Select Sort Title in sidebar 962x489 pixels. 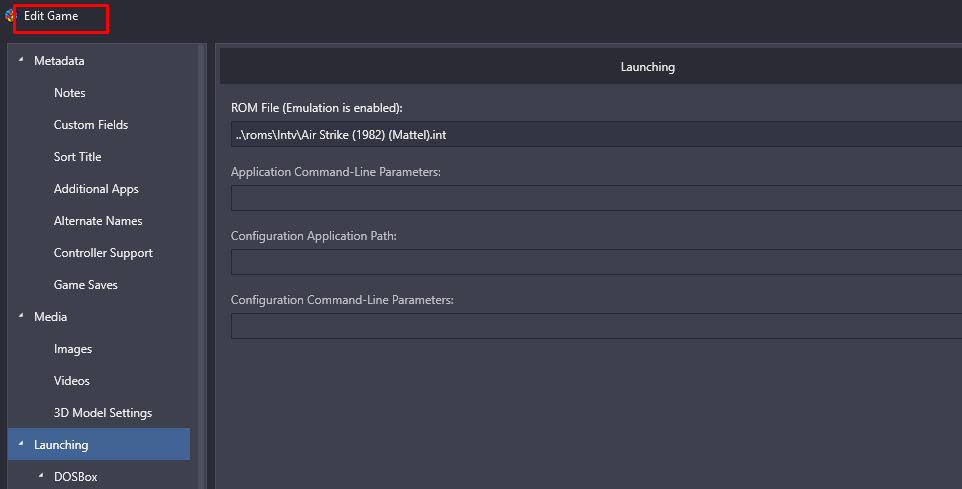pyautogui.click(x=77, y=156)
